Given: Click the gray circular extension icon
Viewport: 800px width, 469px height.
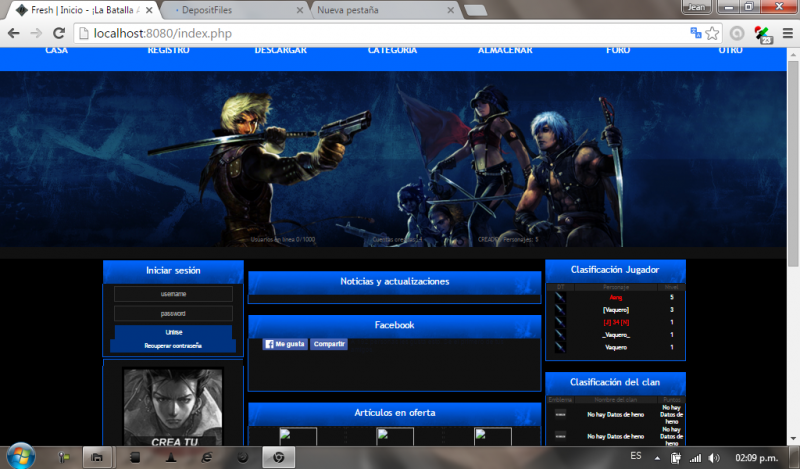Looking at the screenshot, I should tap(737, 33).
